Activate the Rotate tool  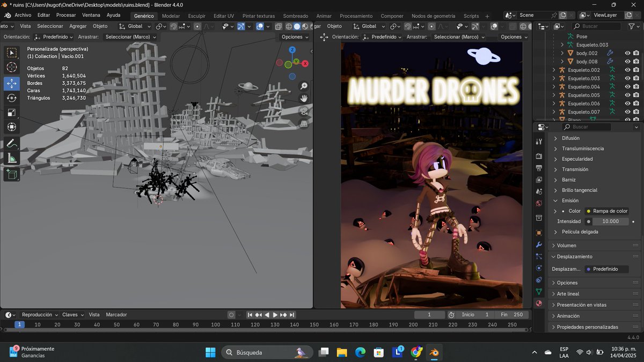[x=11, y=98]
